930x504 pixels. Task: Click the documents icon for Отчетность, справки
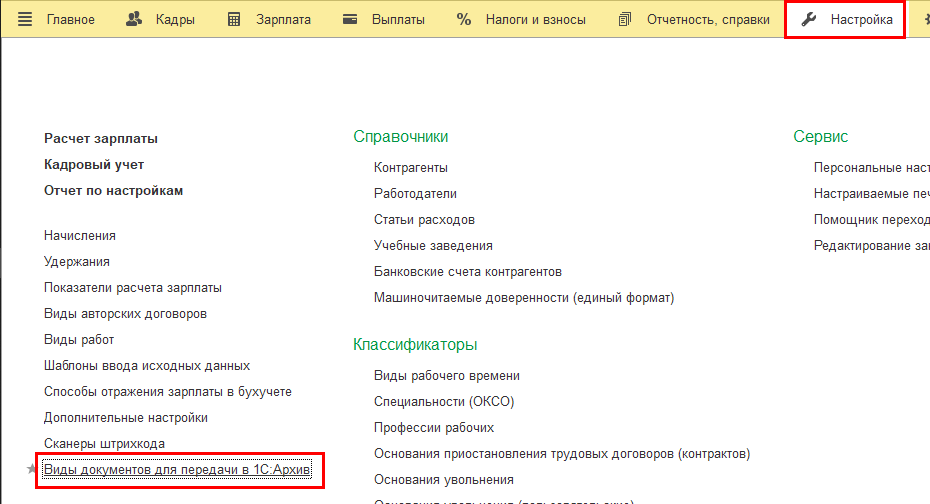[626, 19]
